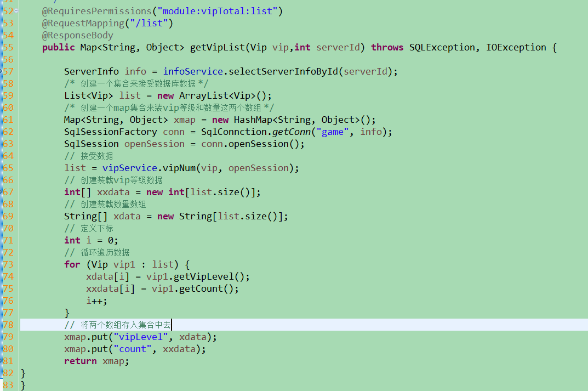
Task: Click 'int i = 0;' statement
Action: [91, 240]
